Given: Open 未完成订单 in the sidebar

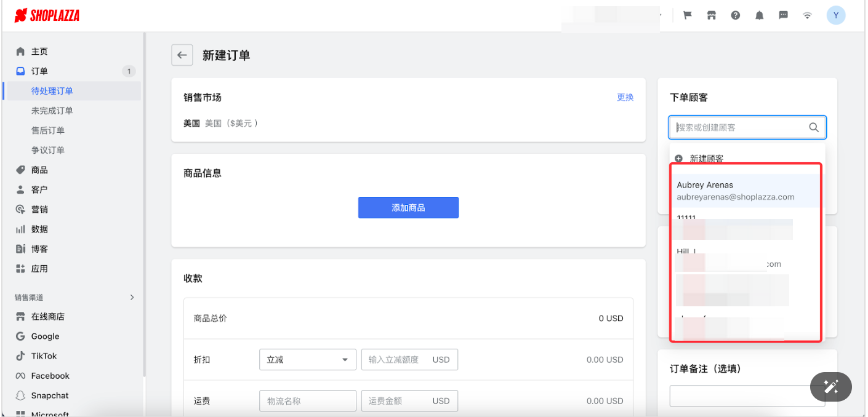Looking at the screenshot, I should (x=52, y=111).
